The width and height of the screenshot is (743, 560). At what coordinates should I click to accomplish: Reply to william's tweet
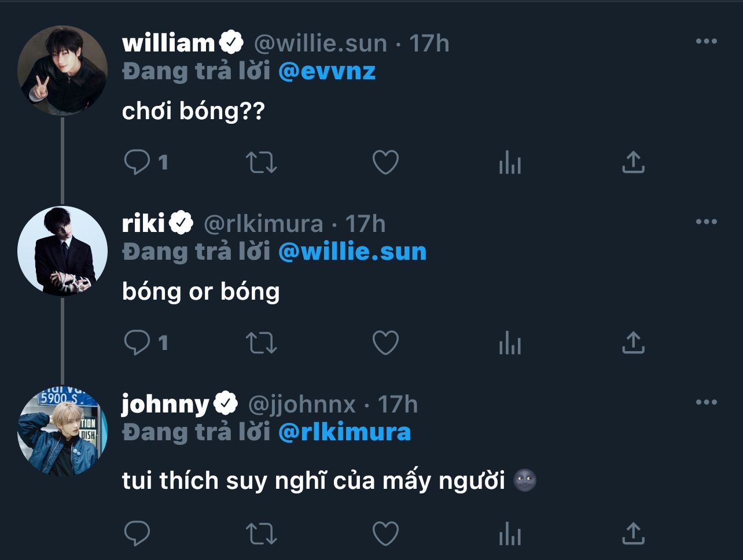tap(137, 163)
